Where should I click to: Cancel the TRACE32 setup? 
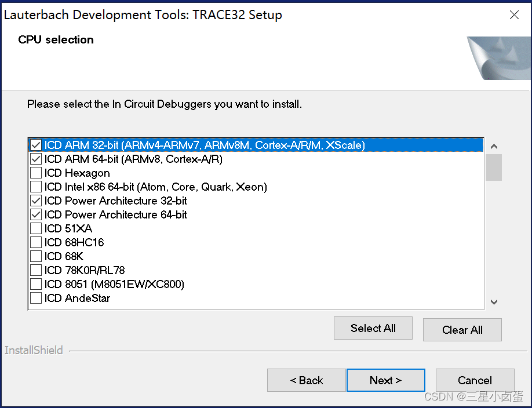pyautogui.click(x=475, y=380)
